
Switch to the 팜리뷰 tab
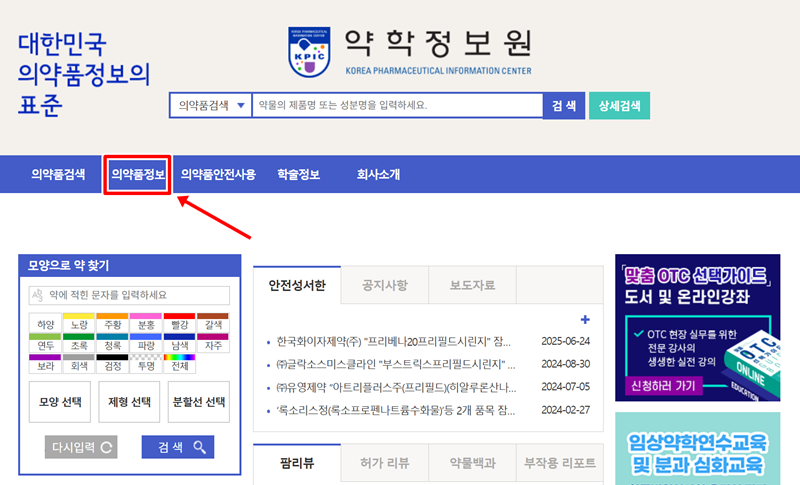coord(297,463)
